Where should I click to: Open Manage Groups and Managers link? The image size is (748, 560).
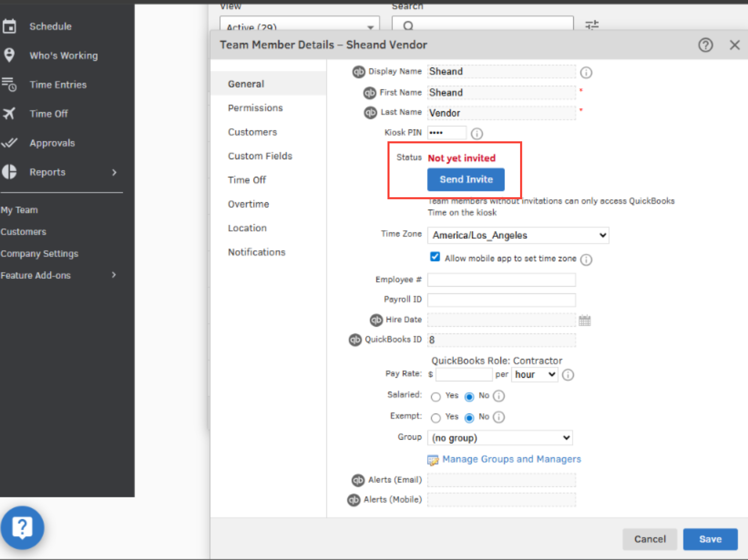(x=512, y=459)
